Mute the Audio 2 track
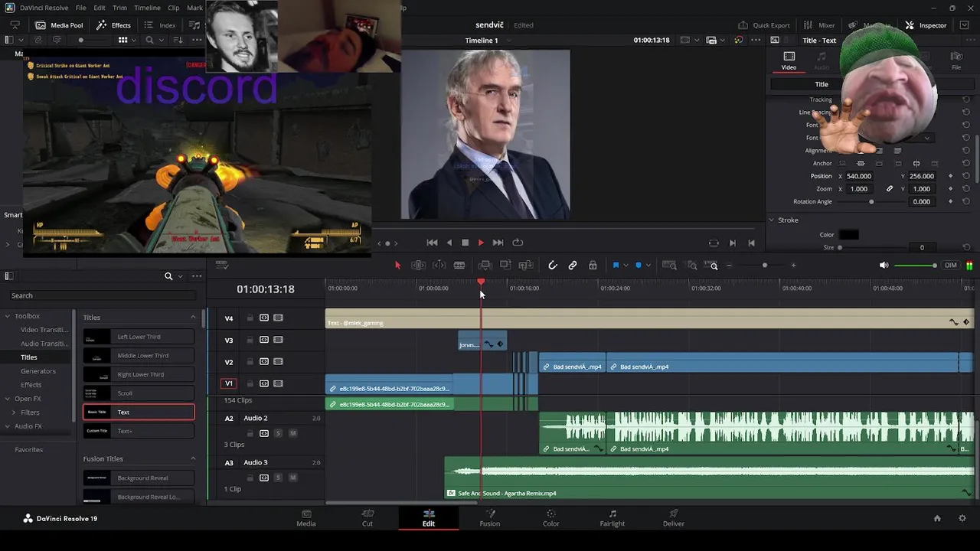Screen dimensions: 980x551 [292, 433]
